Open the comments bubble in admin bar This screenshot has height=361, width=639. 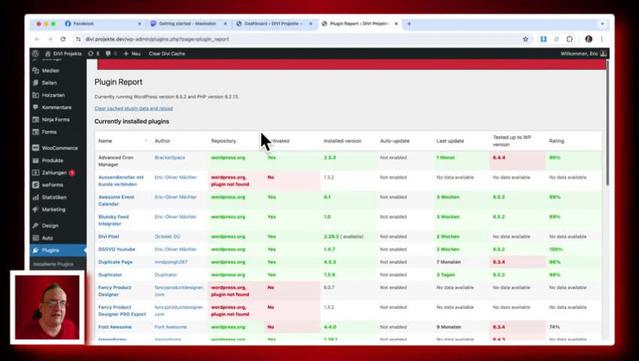[x=111, y=53]
